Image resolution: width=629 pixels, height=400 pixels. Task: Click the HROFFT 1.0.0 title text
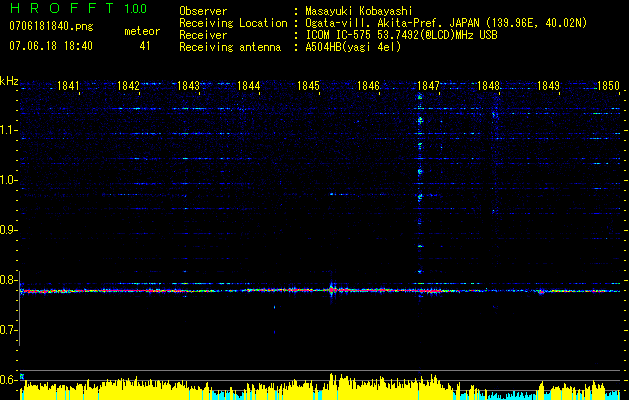[x=78, y=8]
